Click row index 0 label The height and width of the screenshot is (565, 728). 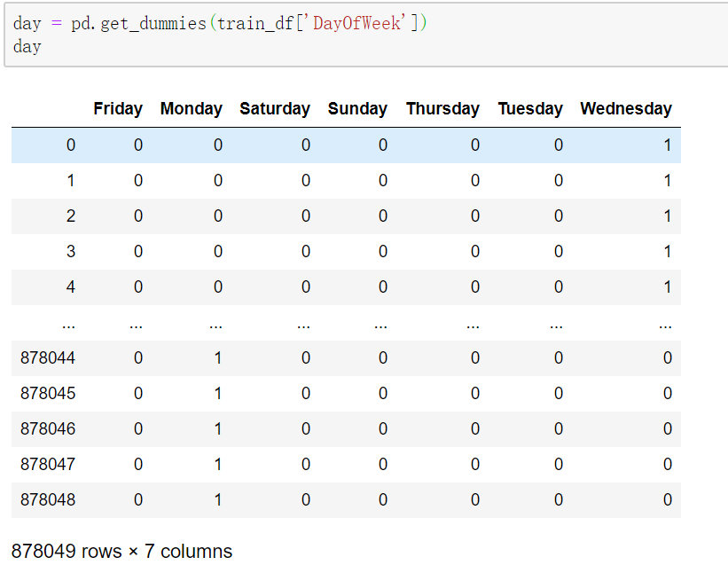coord(71,145)
